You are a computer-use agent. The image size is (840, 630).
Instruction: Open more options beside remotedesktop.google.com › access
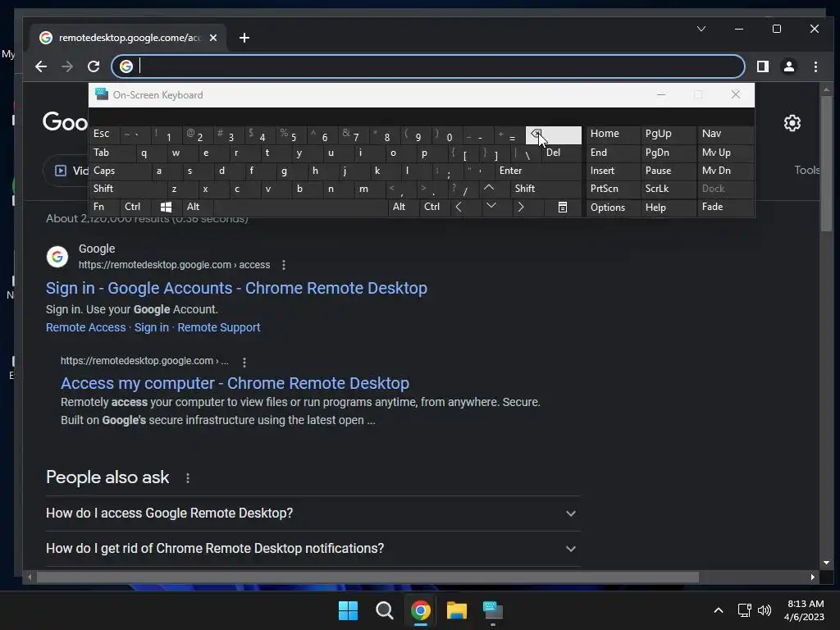[284, 265]
